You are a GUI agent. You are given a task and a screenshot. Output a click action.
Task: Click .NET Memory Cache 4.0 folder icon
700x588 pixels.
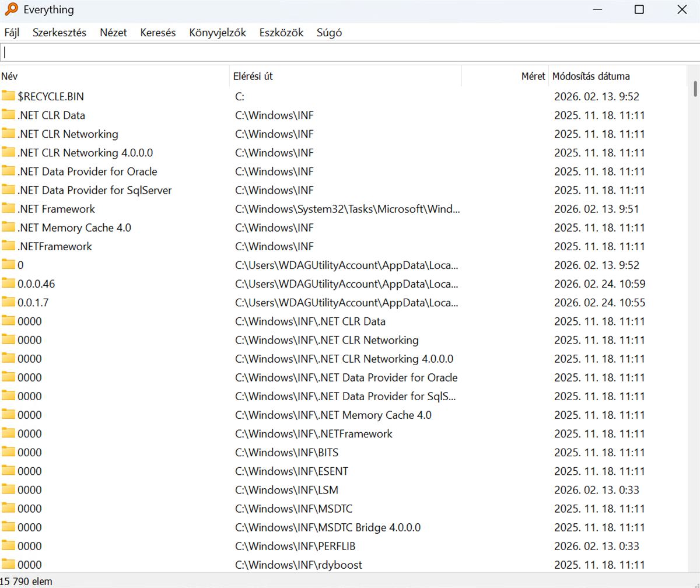tap(8, 228)
